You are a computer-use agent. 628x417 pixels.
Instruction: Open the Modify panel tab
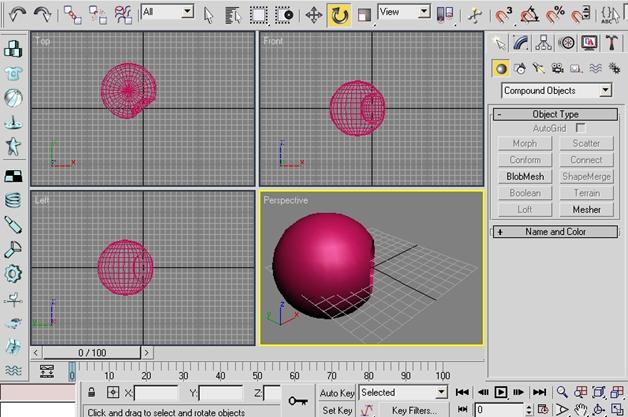[x=521, y=42]
